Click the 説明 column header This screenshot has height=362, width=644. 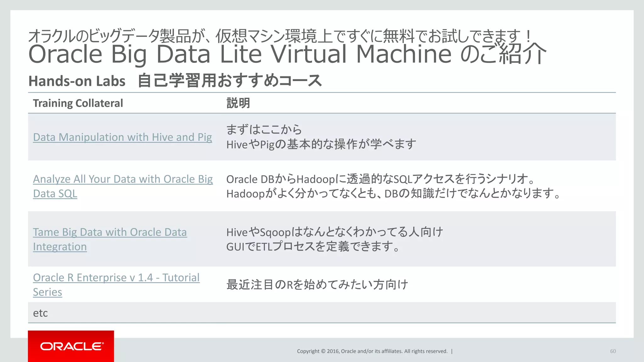(x=238, y=103)
